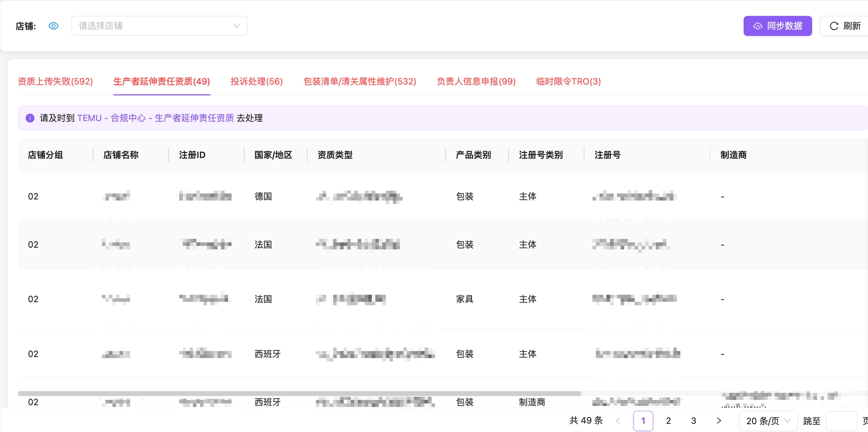This screenshot has width=868, height=432.
Task: Go to 负责人信息申报(99) tab
Action: click(476, 81)
